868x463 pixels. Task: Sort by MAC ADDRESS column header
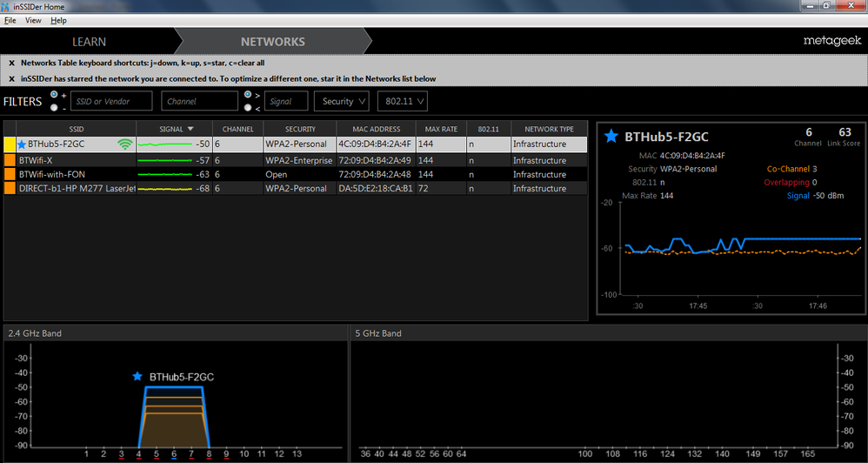tap(377, 129)
